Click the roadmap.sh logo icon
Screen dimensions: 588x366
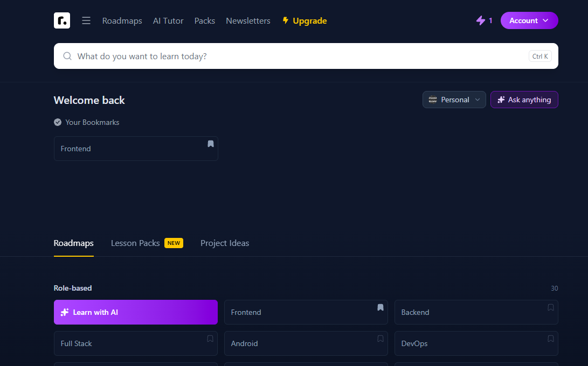click(x=62, y=20)
